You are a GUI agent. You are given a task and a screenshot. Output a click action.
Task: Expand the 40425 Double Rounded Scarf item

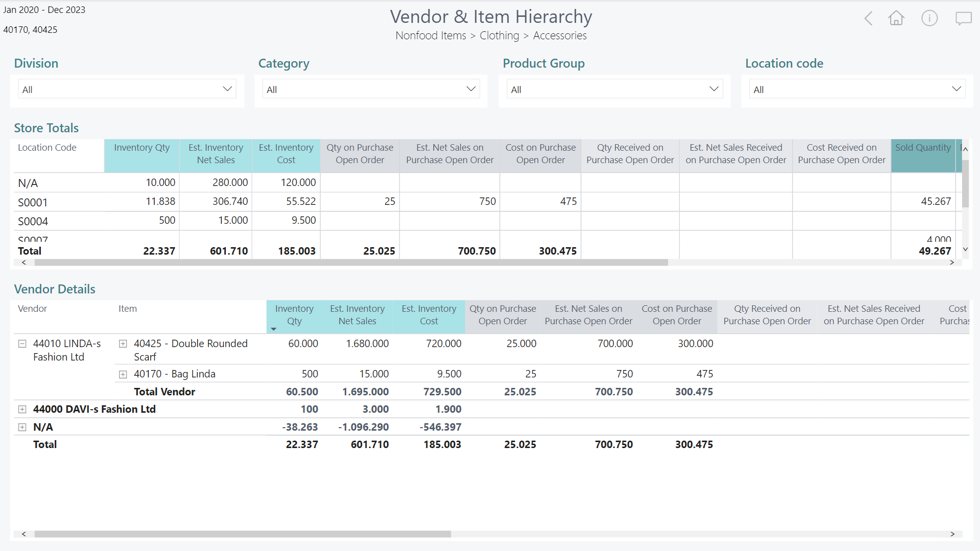(x=123, y=344)
